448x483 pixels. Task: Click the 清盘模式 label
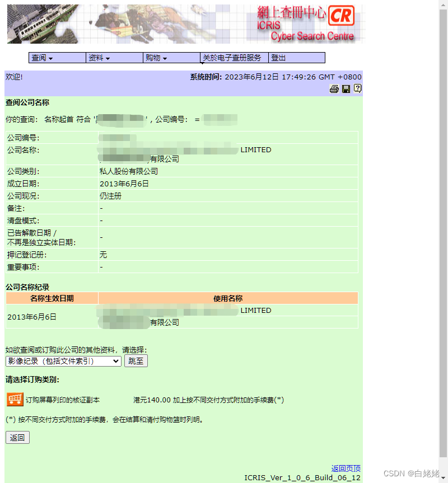pyautogui.click(x=23, y=221)
